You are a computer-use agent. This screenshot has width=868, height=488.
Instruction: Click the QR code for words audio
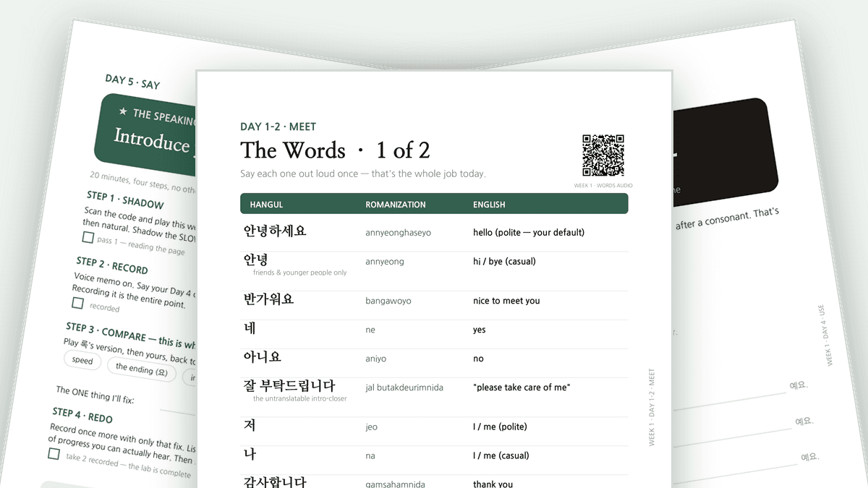pos(603,155)
